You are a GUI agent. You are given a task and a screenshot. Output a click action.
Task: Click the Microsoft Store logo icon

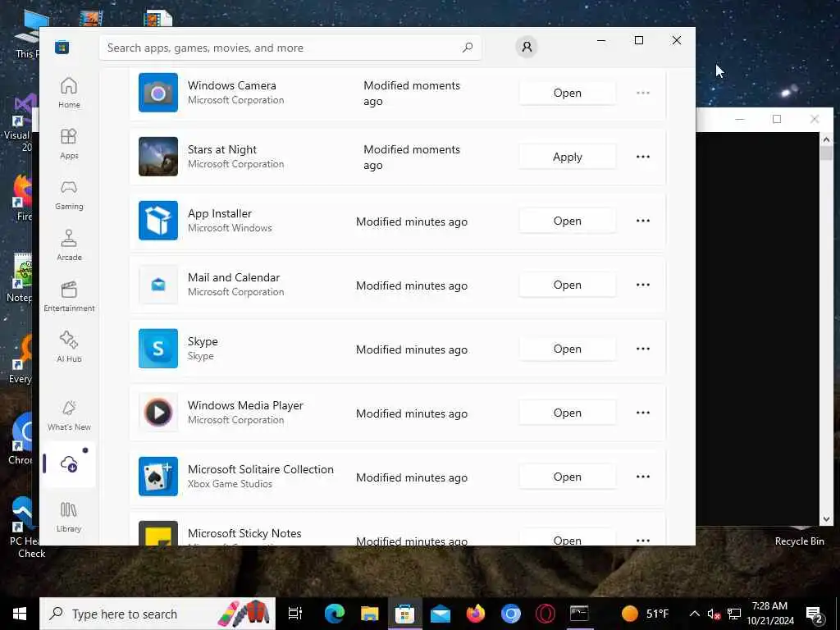pos(62,48)
